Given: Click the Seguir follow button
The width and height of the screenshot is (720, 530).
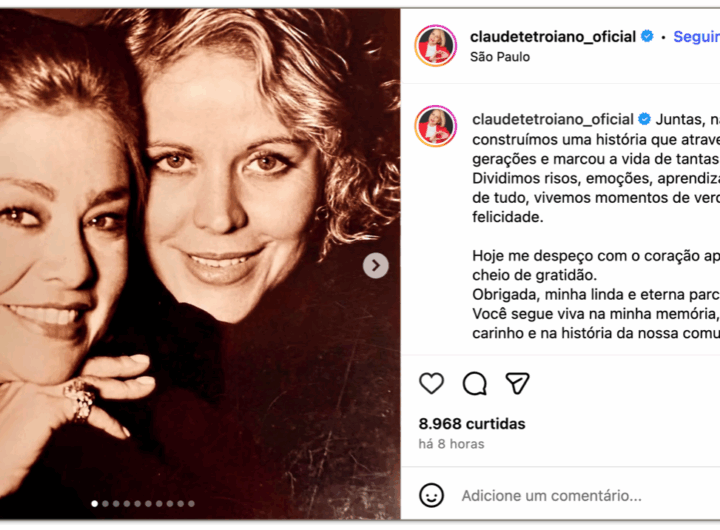Looking at the screenshot, I should 696,36.
